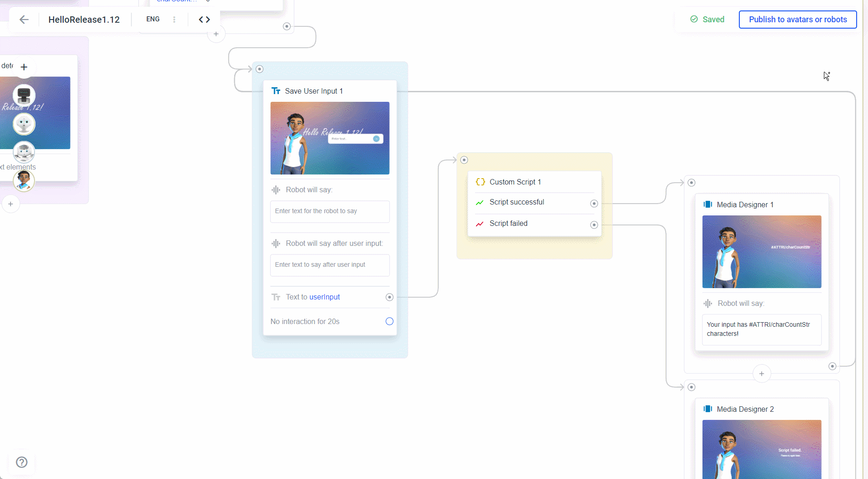The width and height of the screenshot is (868, 479).
Task: Click the Text to userInput Tt icon
Action: 276,297
